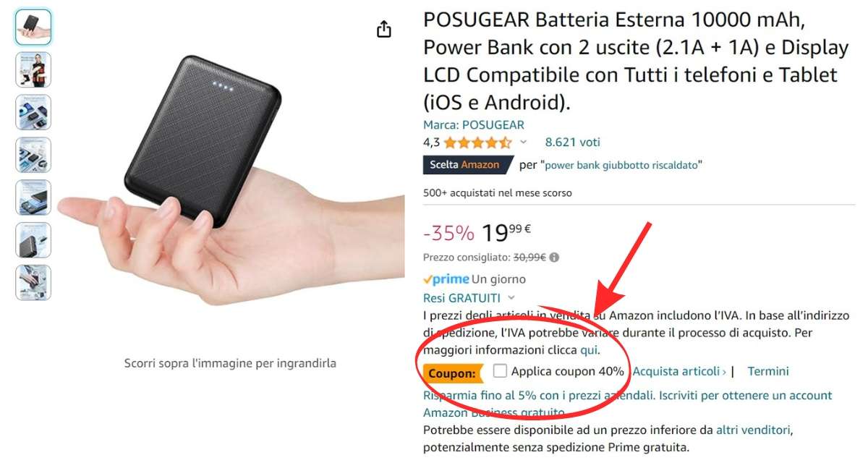Viewport: 868px width, 463px height.
Task: Click the Prime logo badge
Action: [446, 279]
